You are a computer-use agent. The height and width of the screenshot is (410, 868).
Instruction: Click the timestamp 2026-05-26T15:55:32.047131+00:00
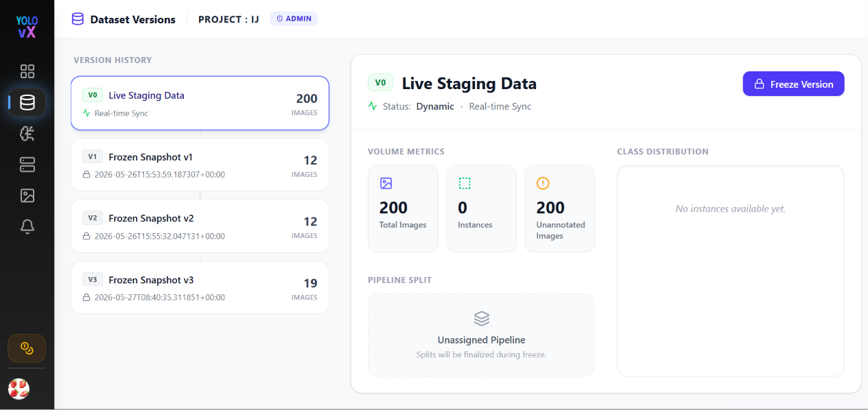tap(159, 236)
